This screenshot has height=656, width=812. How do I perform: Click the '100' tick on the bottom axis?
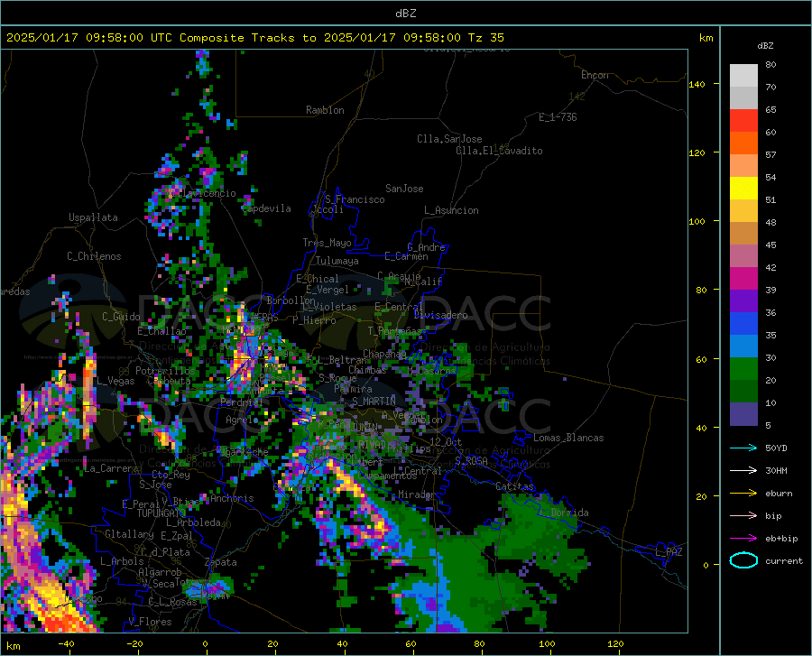point(547,643)
